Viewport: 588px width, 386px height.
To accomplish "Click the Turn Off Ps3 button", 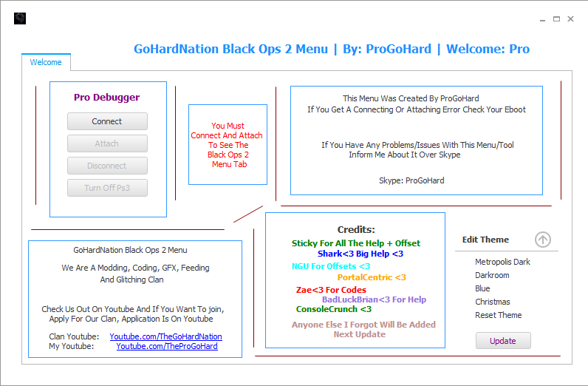I will tap(107, 188).
